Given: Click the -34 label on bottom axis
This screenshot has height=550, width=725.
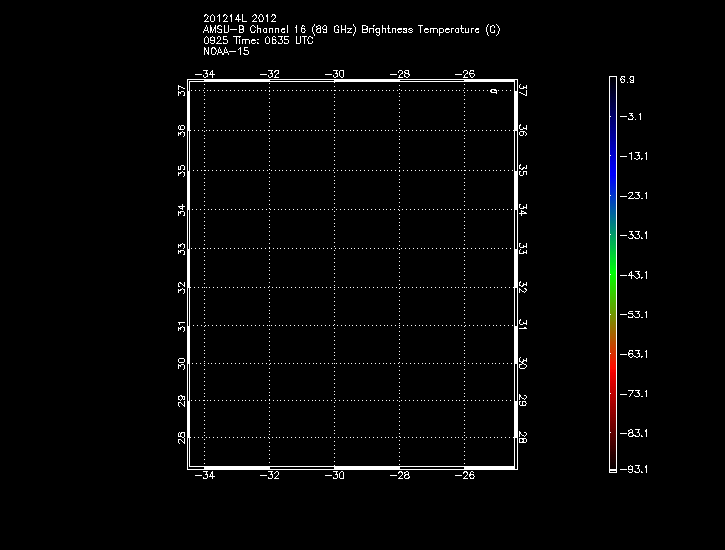Looking at the screenshot, I should pos(204,476).
